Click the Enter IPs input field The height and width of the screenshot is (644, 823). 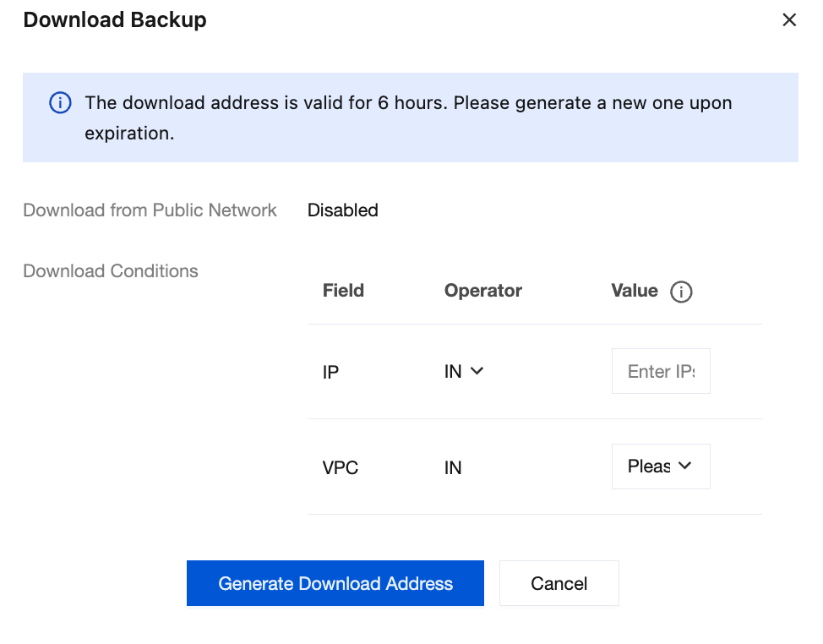click(x=661, y=371)
